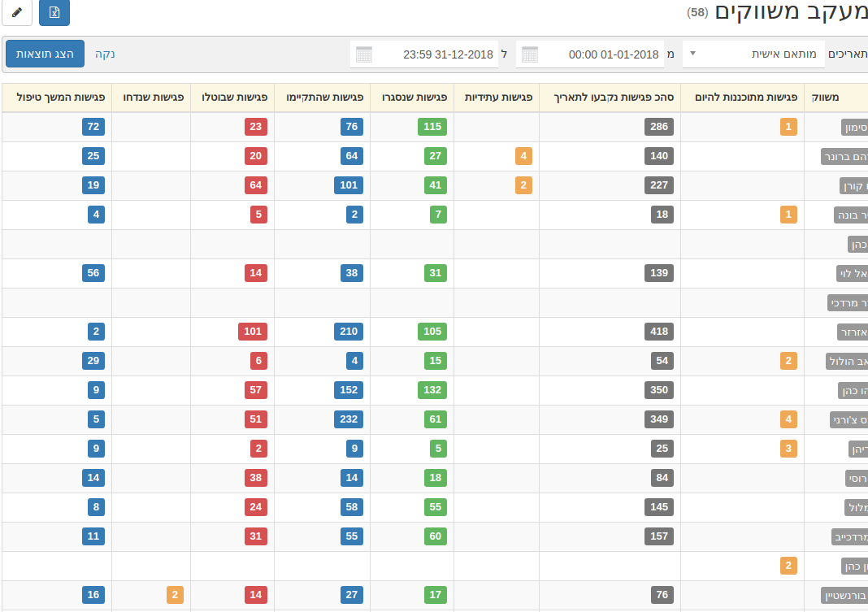Open the calendar icon beside the 01-01-2018 start date
Viewport: 868px width, 612px height.
click(529, 54)
